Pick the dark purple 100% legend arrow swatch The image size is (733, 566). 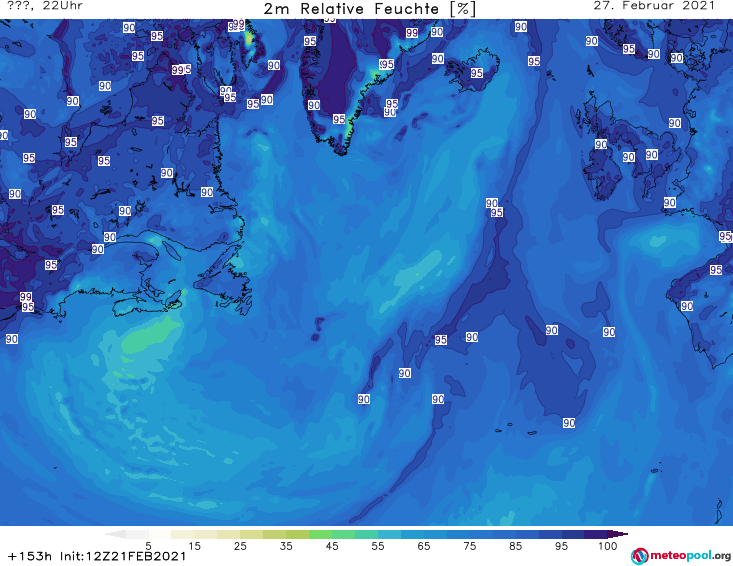point(618,534)
